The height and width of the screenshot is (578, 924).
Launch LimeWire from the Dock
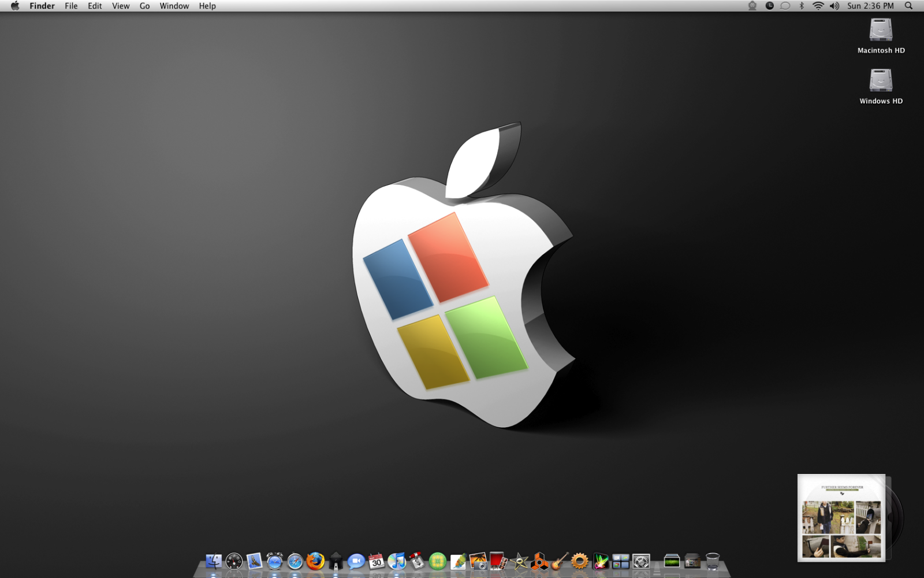[x=438, y=561]
